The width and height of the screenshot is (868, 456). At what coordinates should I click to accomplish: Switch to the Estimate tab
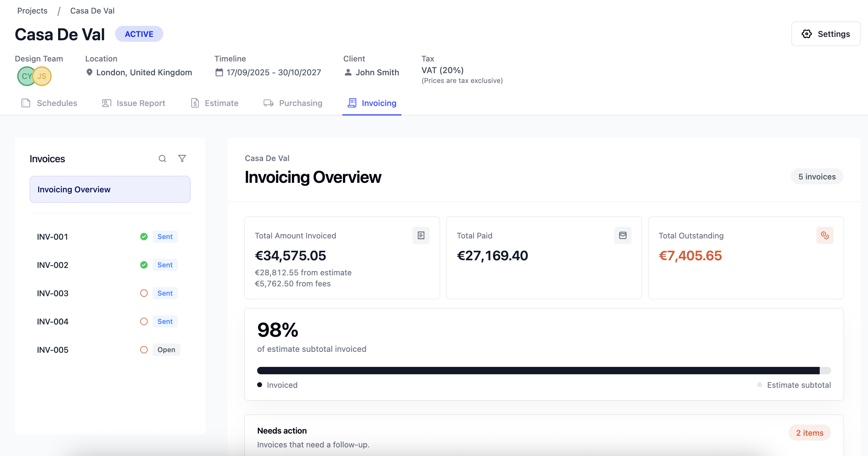point(215,103)
